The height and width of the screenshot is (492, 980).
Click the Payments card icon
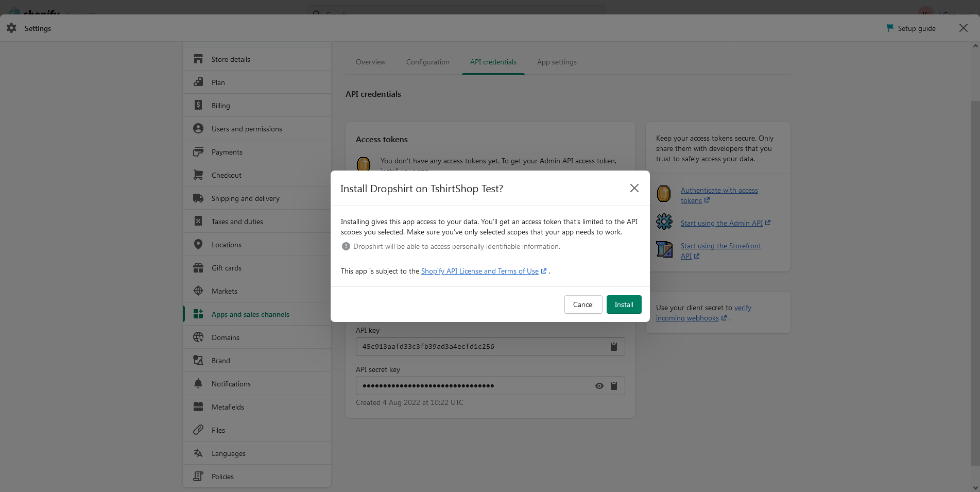click(198, 152)
